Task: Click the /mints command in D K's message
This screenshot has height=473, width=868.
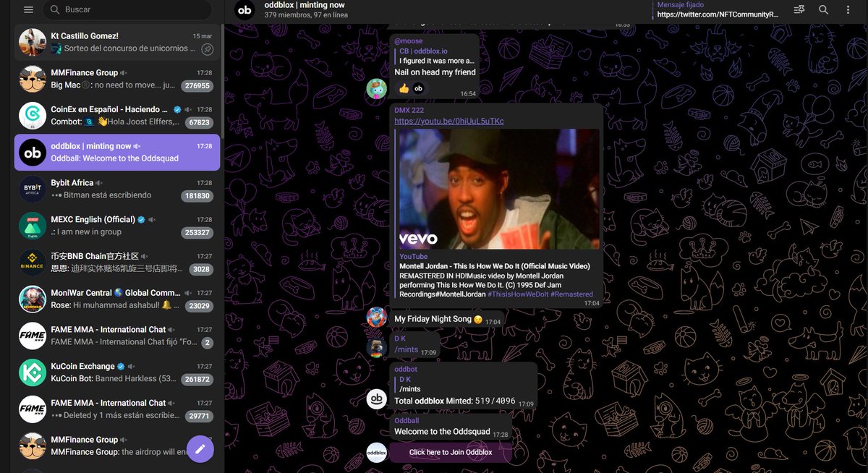Action: [x=407, y=349]
